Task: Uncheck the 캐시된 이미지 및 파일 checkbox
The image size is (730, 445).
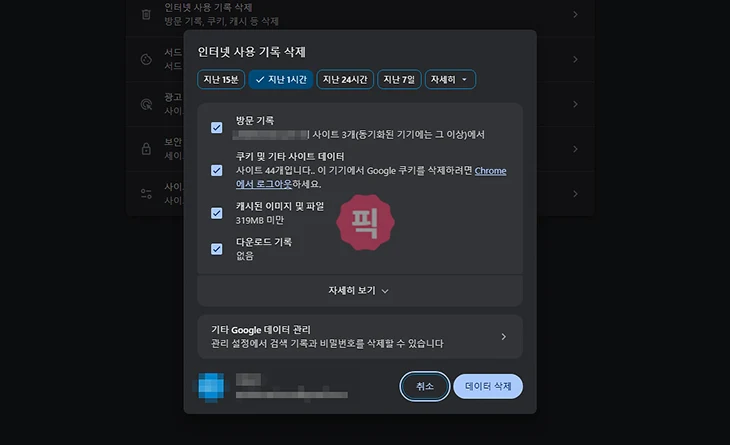Action: [x=216, y=213]
